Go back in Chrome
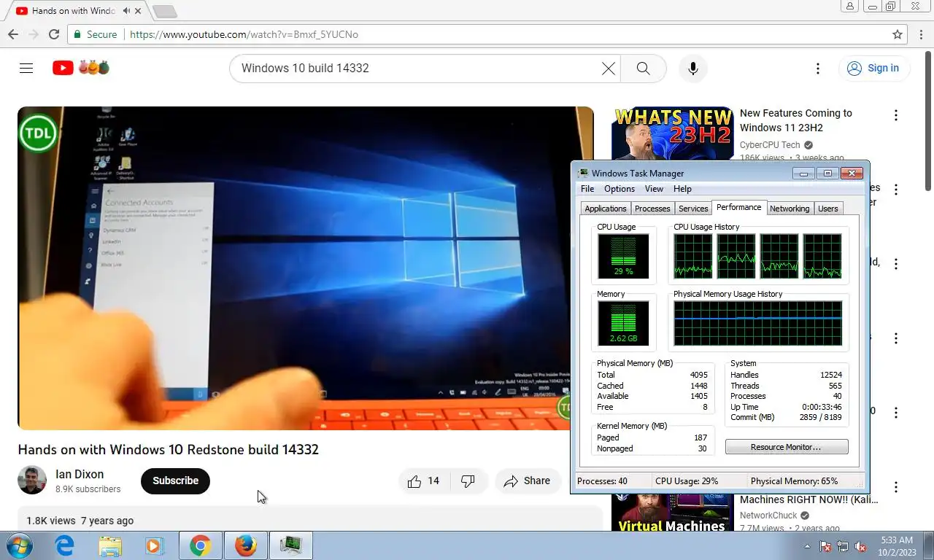 click(x=13, y=34)
